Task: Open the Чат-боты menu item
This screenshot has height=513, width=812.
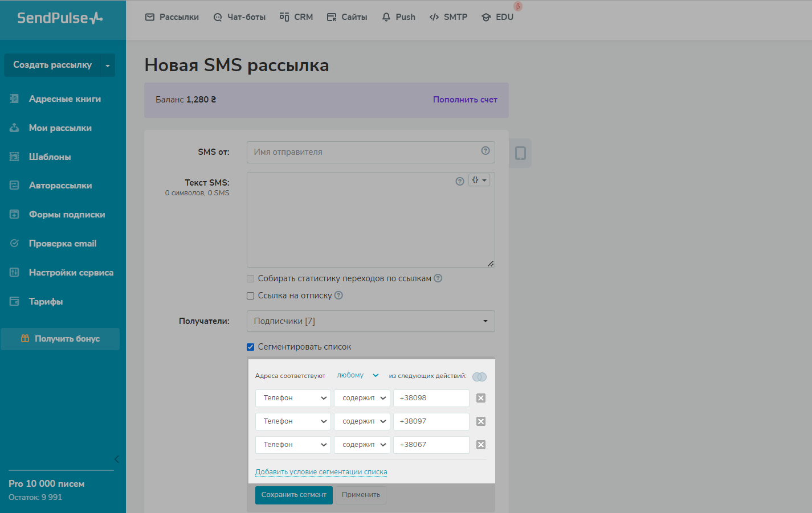Action: [x=239, y=17]
